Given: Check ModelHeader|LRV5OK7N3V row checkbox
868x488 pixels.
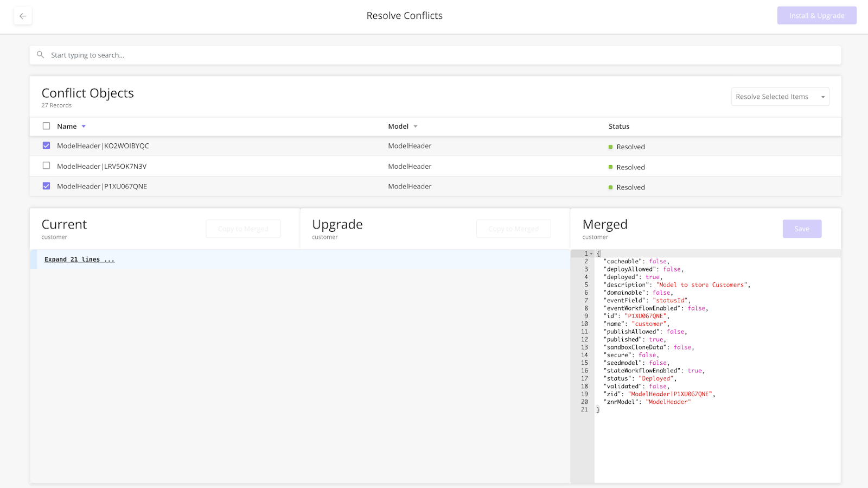Looking at the screenshot, I should [46, 166].
